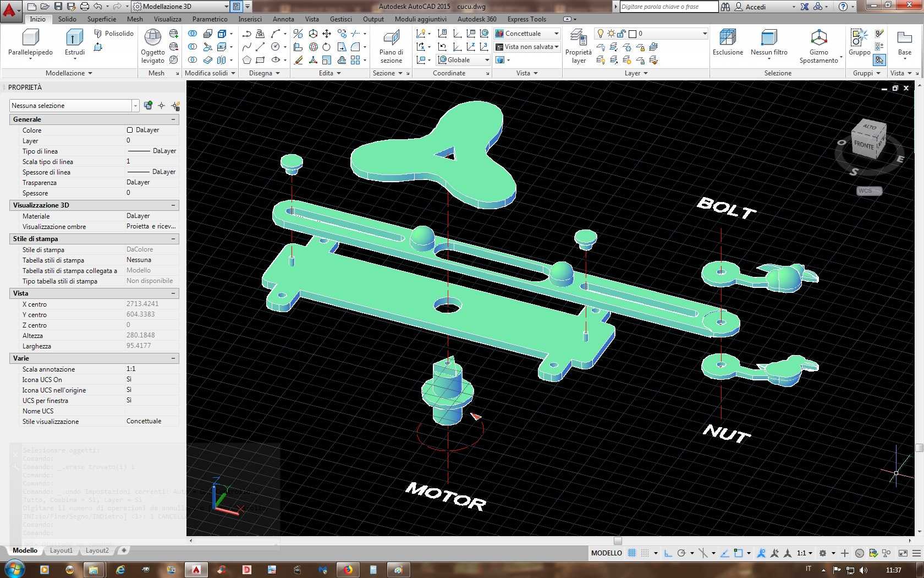Open the Express Tools ribbon tab
The height and width of the screenshot is (578, 924).
pos(527,19)
